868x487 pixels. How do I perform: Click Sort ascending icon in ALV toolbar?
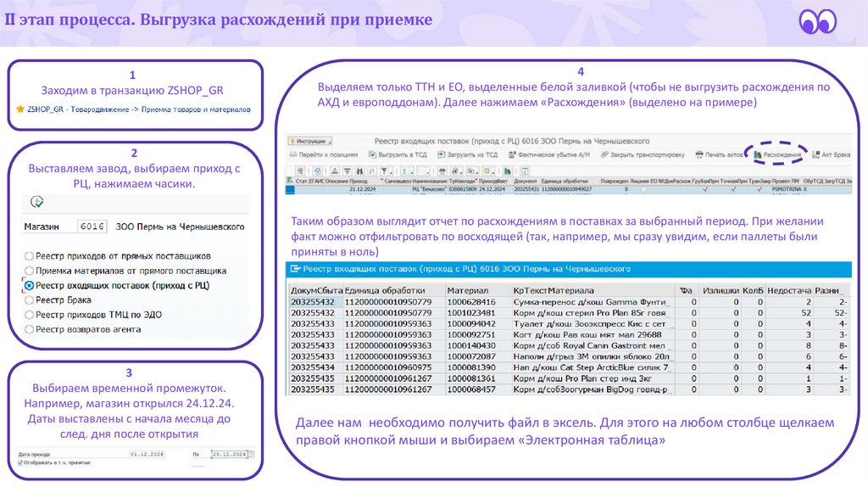pyautogui.click(x=334, y=171)
